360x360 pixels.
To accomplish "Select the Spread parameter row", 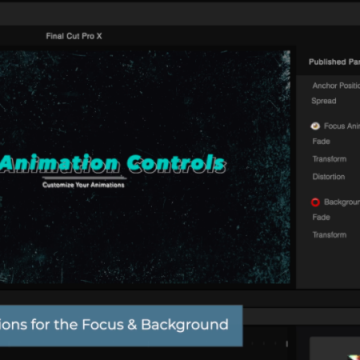I will [324, 101].
